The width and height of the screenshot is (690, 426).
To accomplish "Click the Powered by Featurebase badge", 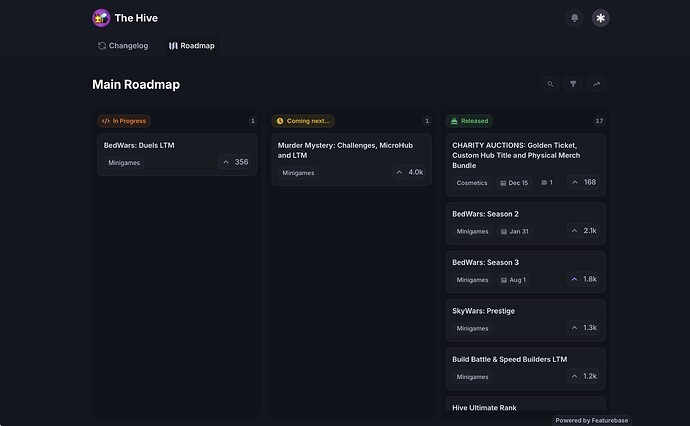I will pos(591,420).
